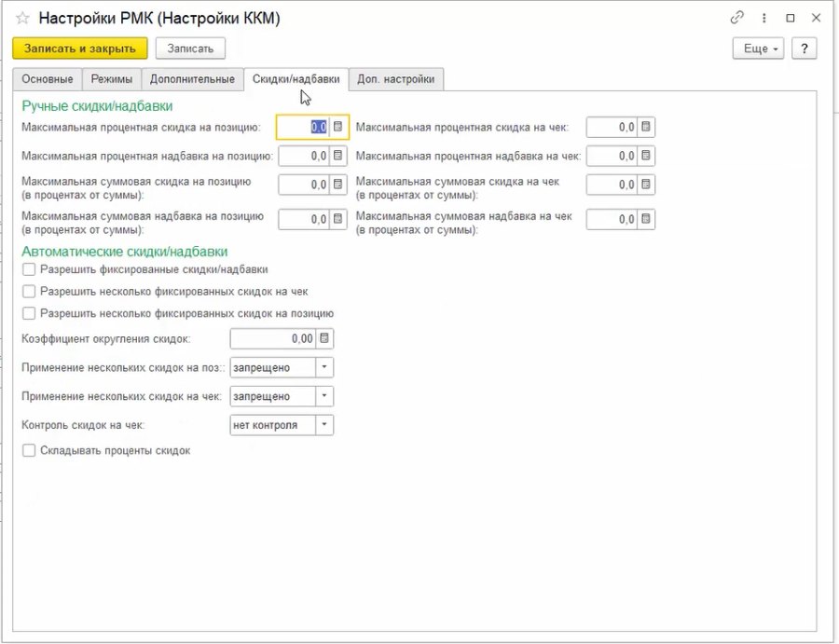Close the 'Настройки РМК' window
Image resolution: width=839 pixels, height=644 pixels.
point(816,19)
